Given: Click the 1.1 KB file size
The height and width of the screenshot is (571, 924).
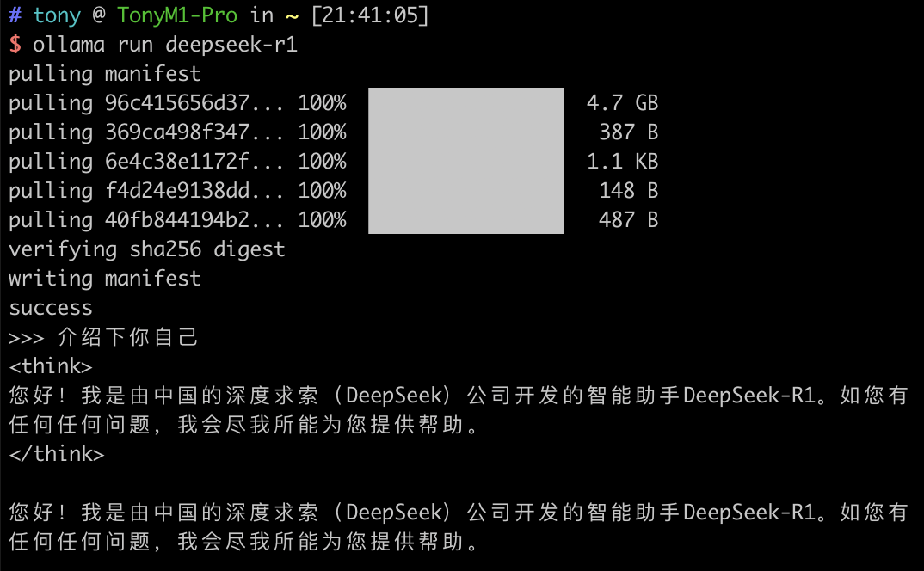Looking at the screenshot, I should click(621, 162).
